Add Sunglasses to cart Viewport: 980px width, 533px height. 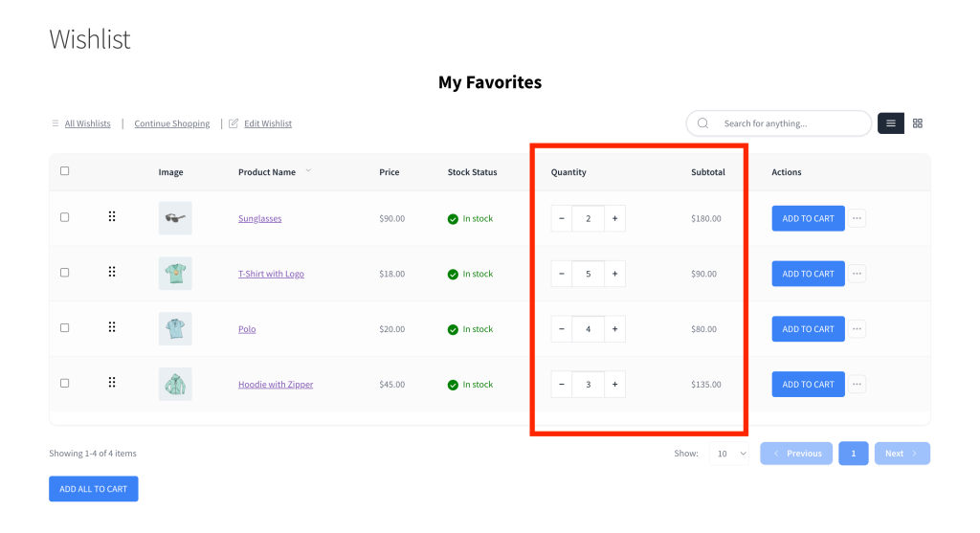[808, 218]
